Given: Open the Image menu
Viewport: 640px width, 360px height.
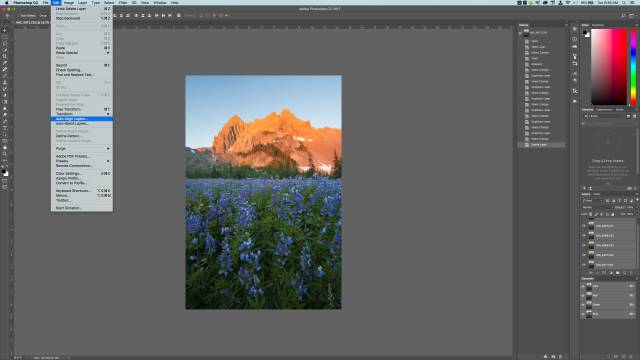Looking at the screenshot, I should (x=69, y=2).
